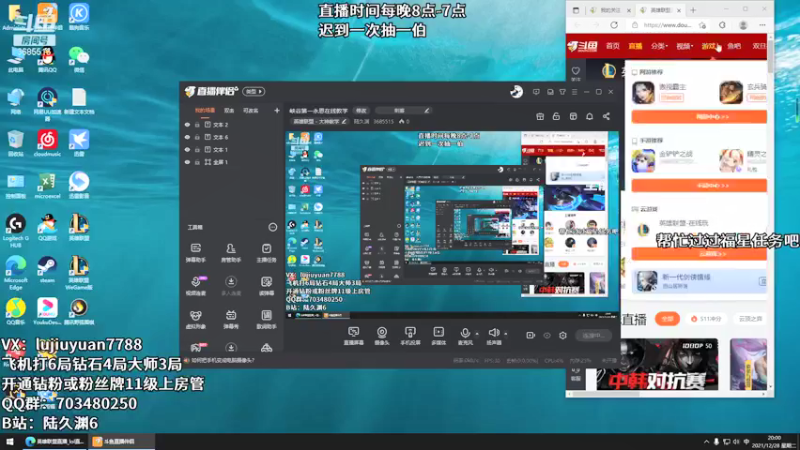
Task: Expand the toolbox more-options circle button
Action: pos(272,227)
